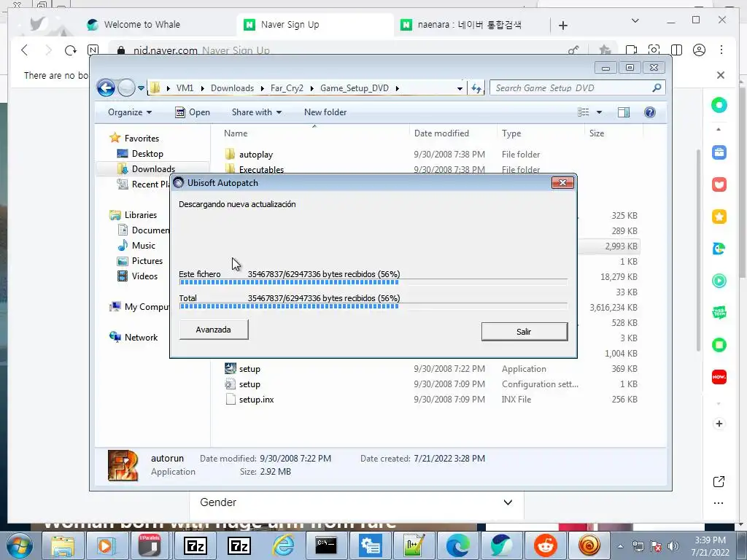The width and height of the screenshot is (747, 560).
Task: Click Salir to exit the autopatch
Action: (524, 332)
